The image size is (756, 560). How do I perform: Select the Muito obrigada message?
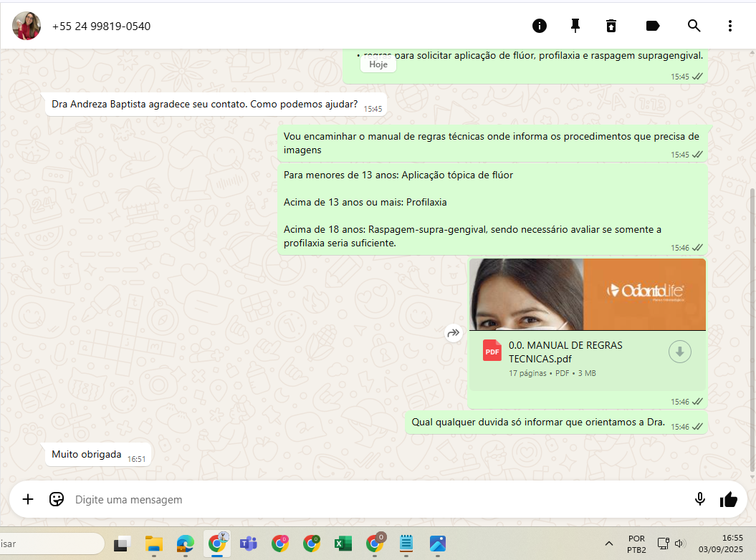(x=98, y=455)
